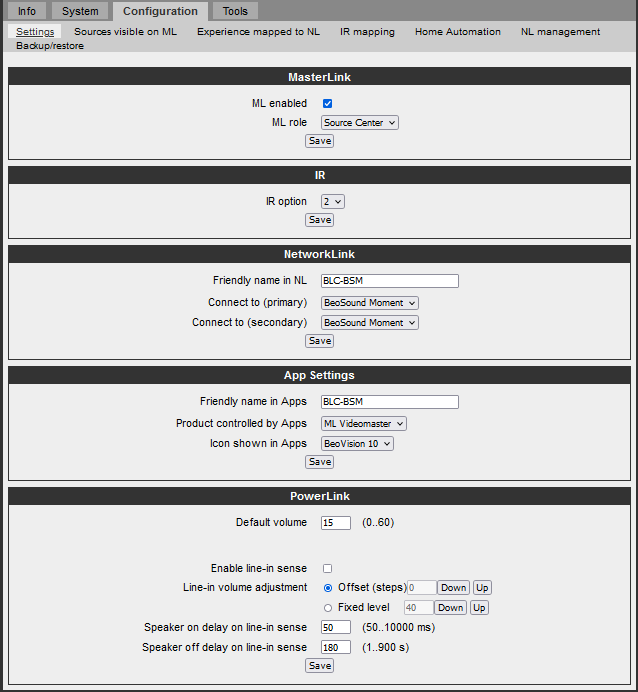Screen dimensions: 638x692
Task: Open the ML role dropdown
Action: 360,123
